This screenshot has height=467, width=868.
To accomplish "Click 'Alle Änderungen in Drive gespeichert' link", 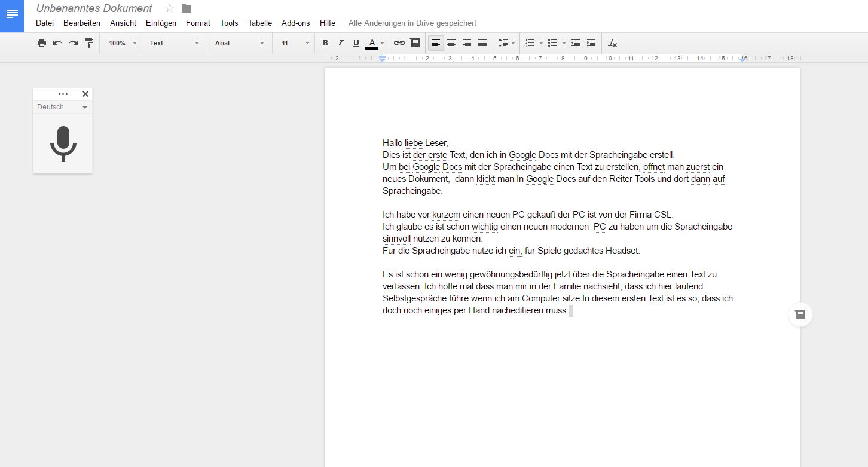I will (412, 23).
